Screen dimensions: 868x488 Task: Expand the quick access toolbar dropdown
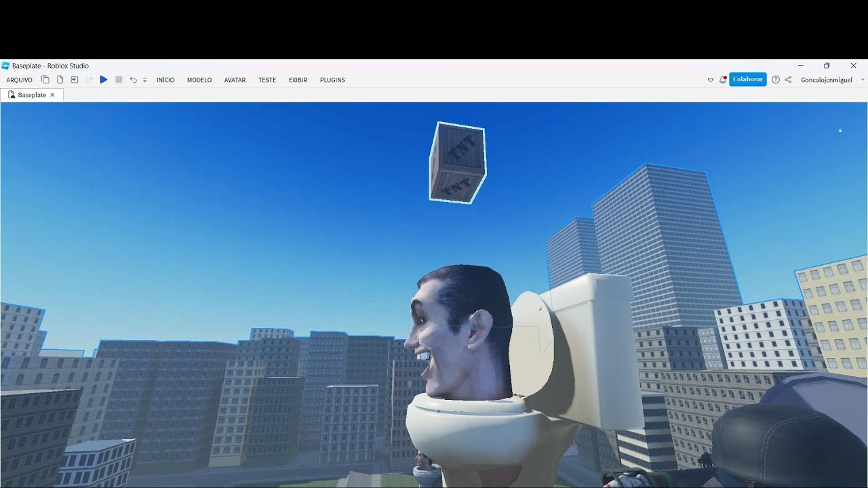pos(144,81)
